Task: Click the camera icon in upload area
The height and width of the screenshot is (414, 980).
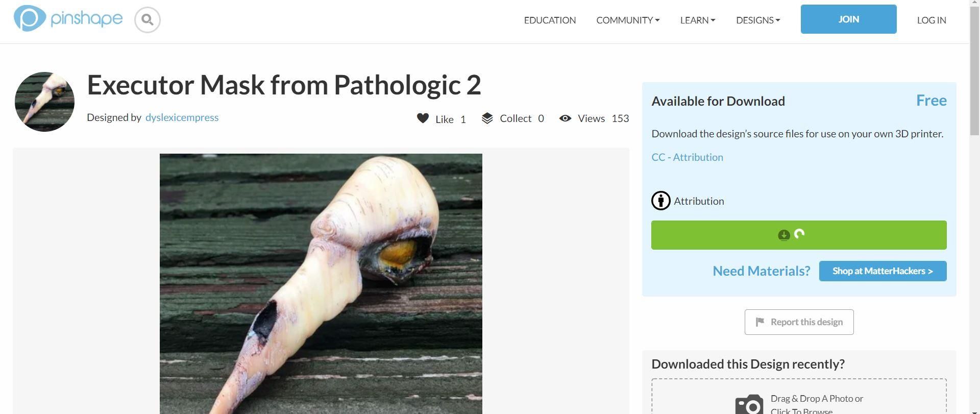Action: [748, 404]
